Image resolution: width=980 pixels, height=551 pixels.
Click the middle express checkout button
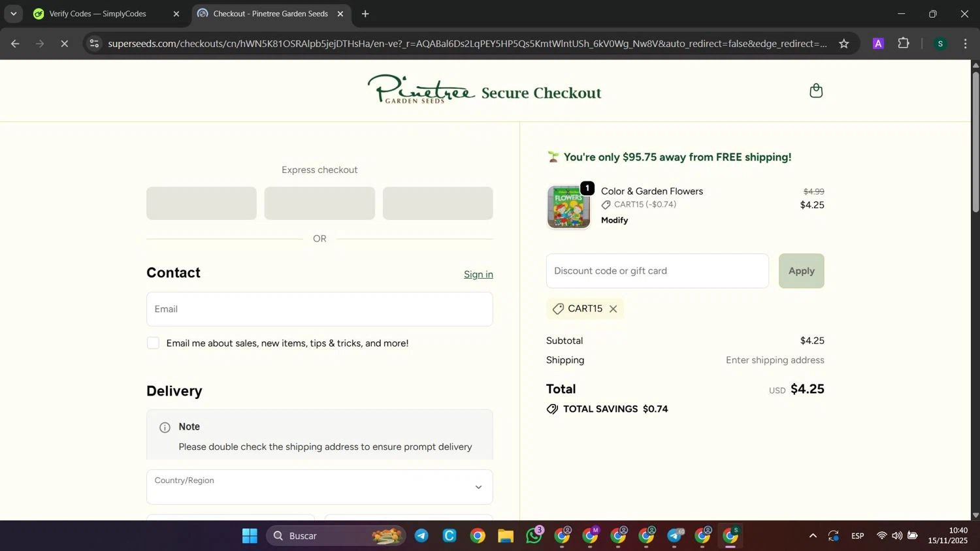(x=319, y=203)
